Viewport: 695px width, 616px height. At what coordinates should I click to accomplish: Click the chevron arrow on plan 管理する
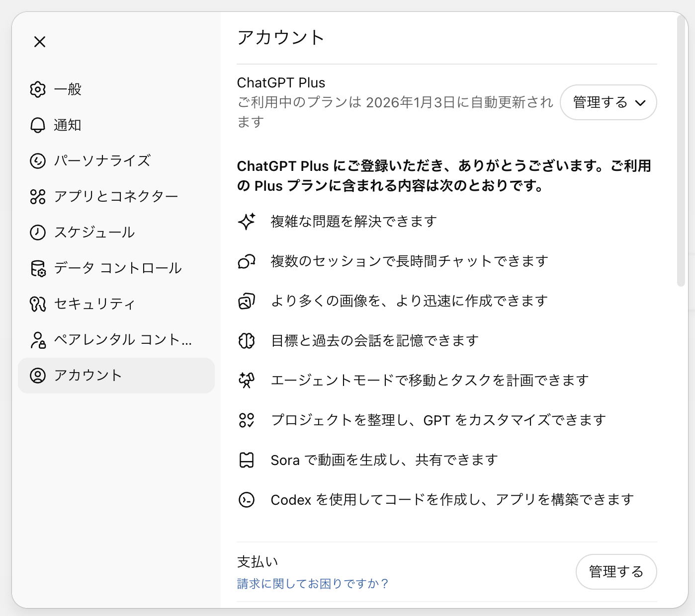coord(640,103)
